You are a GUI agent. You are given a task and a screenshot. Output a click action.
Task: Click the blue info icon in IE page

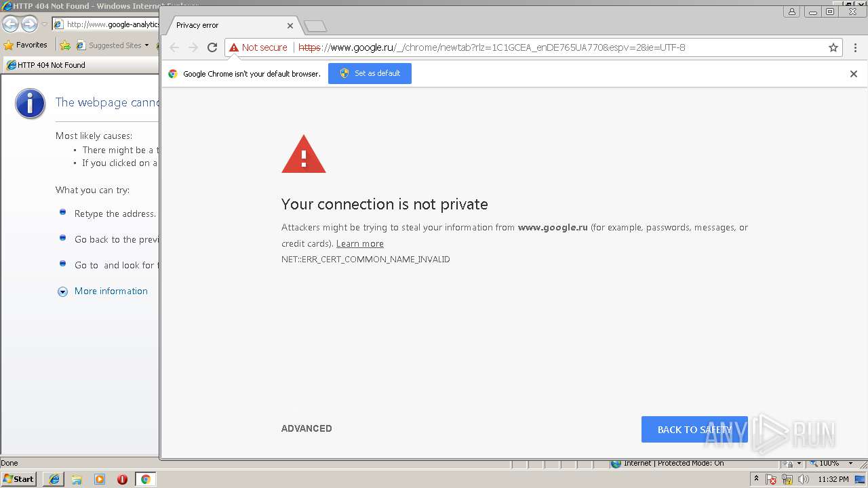30,104
